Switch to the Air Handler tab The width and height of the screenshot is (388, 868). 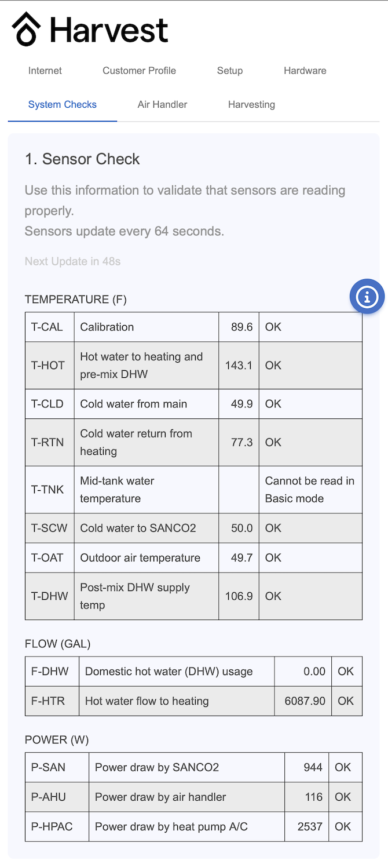[163, 105]
